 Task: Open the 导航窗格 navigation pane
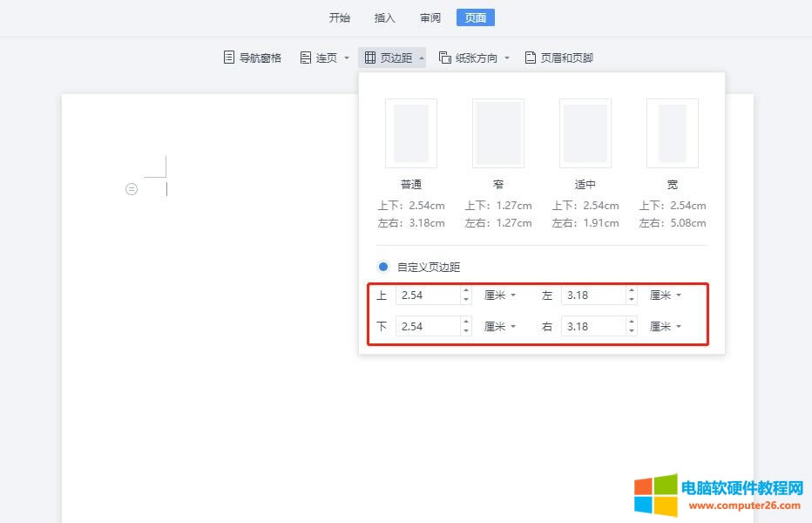pyautogui.click(x=252, y=58)
